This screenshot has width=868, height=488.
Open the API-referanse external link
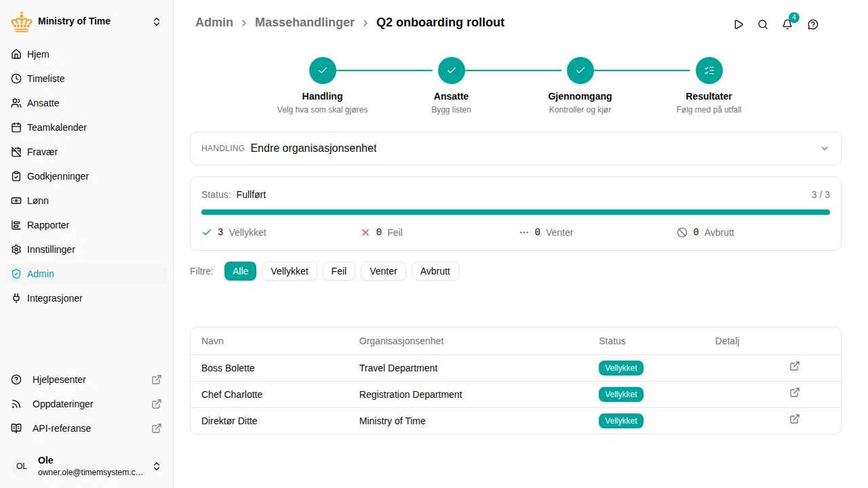pos(86,428)
